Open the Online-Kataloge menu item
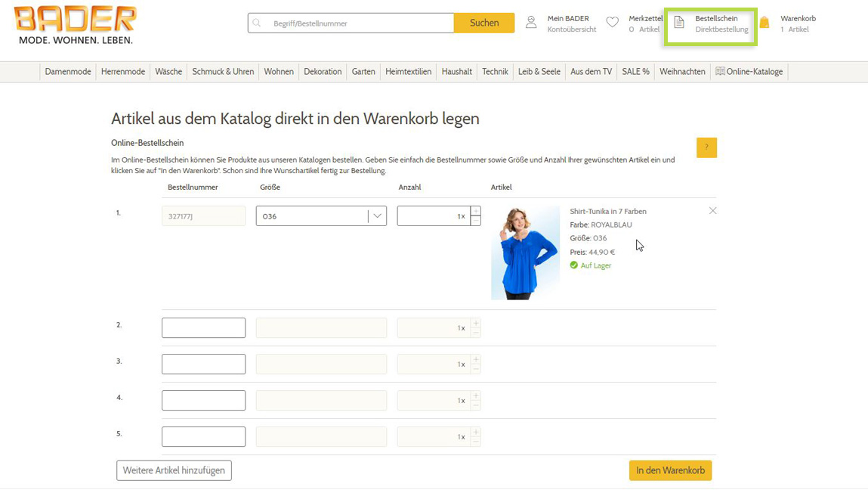 750,72
